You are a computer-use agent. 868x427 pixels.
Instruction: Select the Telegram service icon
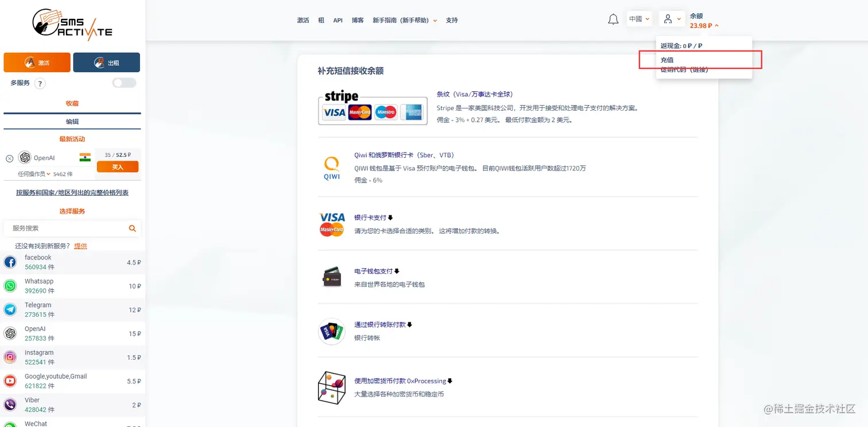(10, 309)
